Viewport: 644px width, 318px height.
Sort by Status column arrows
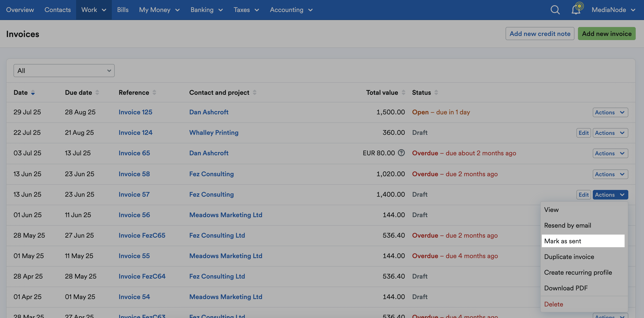[x=436, y=93]
